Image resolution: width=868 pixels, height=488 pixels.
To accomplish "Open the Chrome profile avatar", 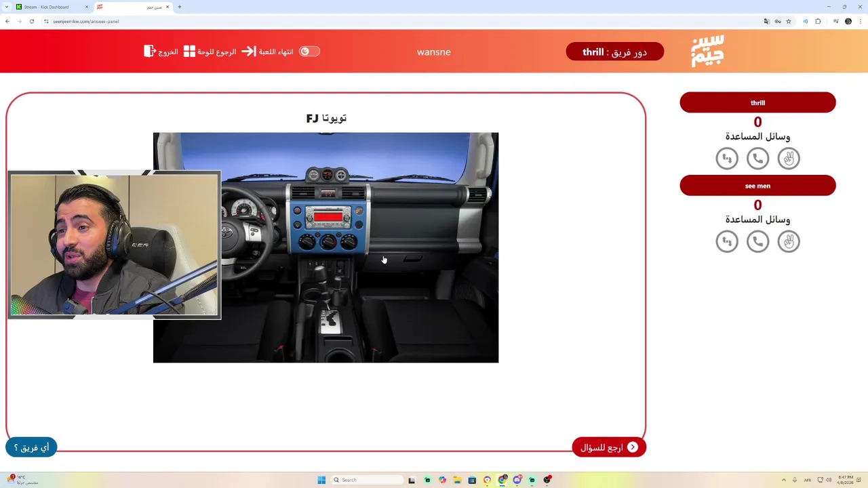I will (x=848, y=21).
